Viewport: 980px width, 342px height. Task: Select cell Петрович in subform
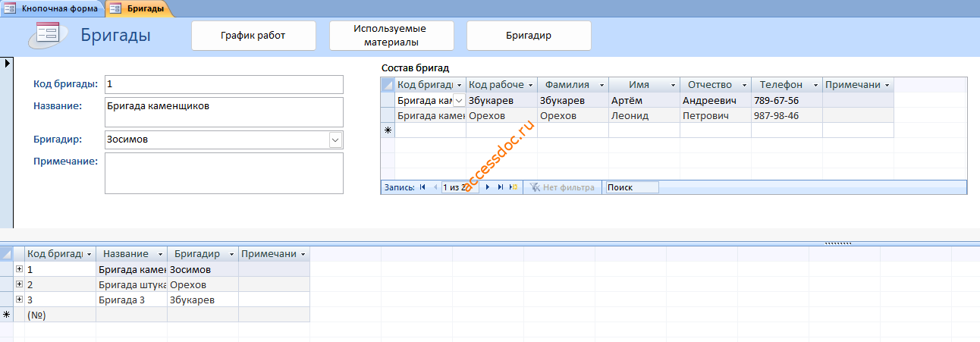[x=715, y=115]
